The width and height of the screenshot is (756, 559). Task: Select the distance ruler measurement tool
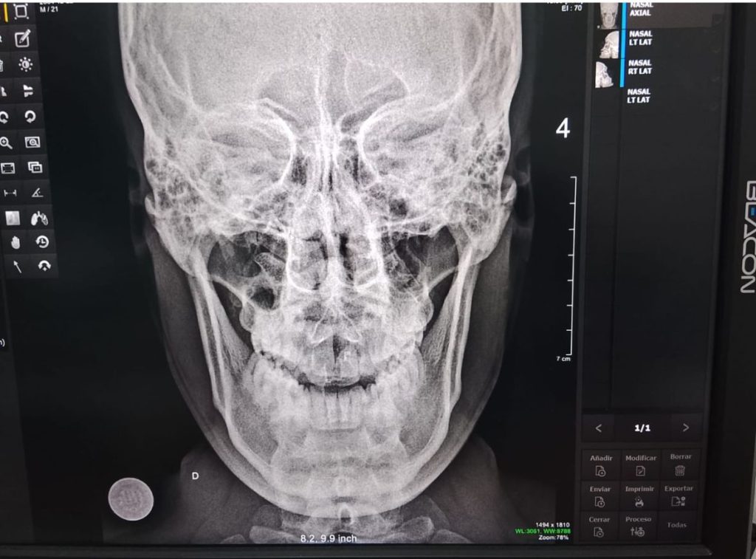point(10,193)
